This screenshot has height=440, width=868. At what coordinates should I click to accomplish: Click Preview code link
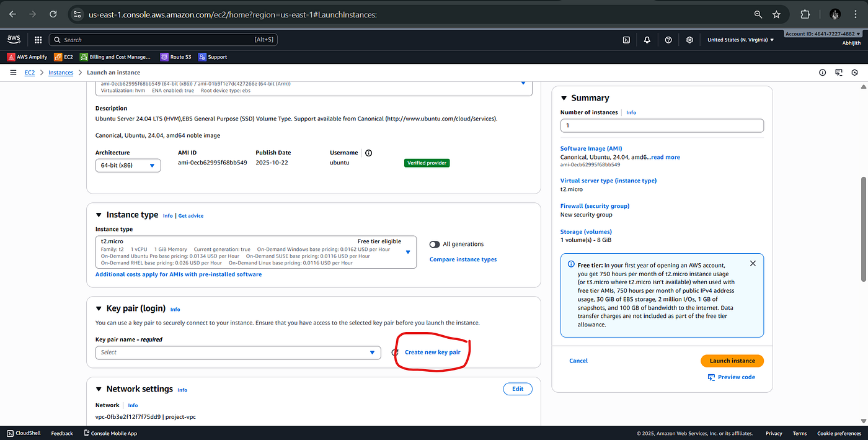(732, 377)
